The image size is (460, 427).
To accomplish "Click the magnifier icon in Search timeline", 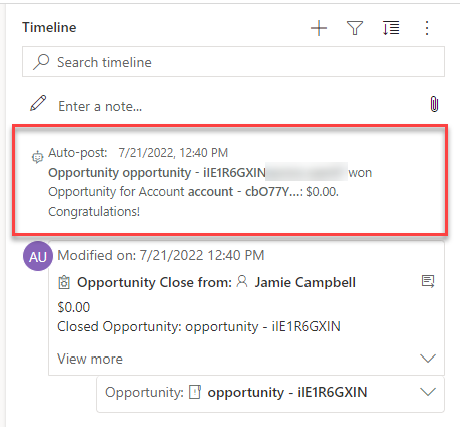I will point(41,62).
